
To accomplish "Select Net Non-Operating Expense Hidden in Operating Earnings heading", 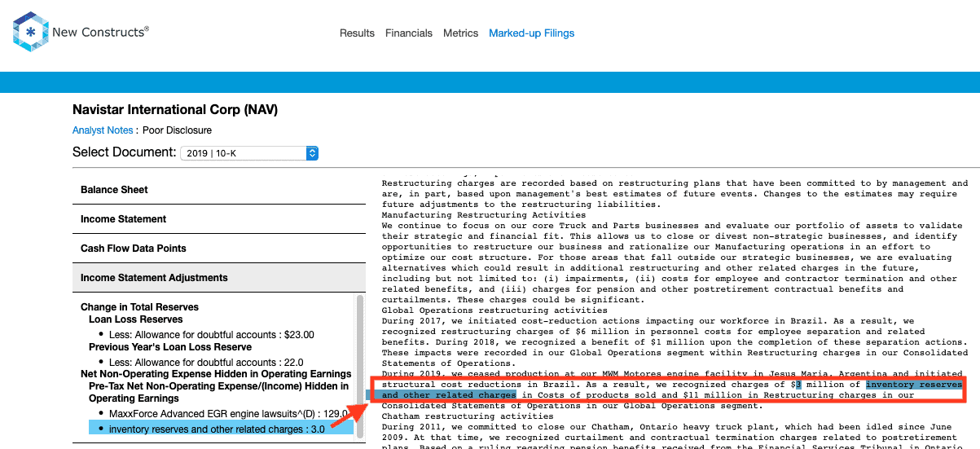I will pyautogui.click(x=216, y=374).
